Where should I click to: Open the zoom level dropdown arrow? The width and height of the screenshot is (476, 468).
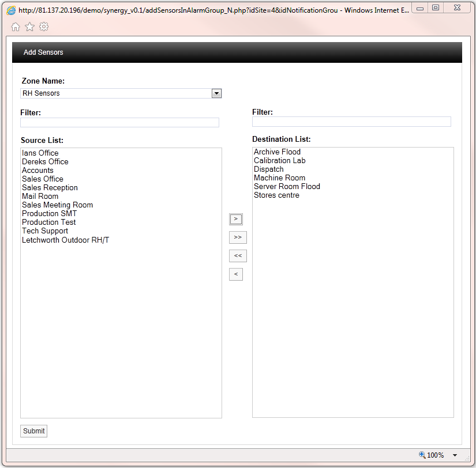coord(455,455)
